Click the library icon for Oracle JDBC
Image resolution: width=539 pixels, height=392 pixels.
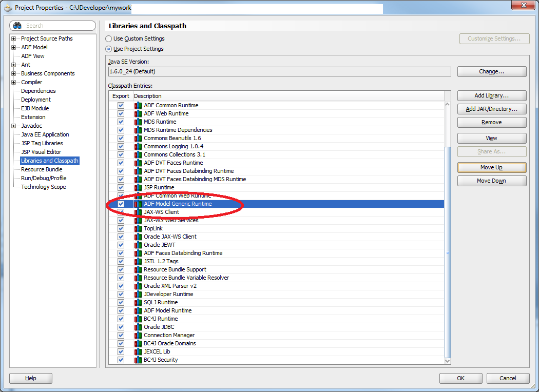pos(138,327)
